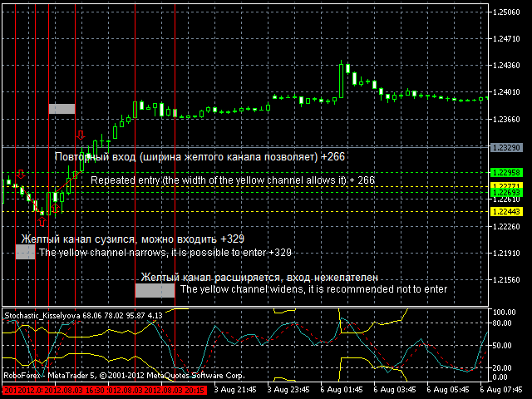Click the 0.00 level on the stochastic scale
Image resolution: width=532 pixels, height=399 pixels.
tap(500, 377)
